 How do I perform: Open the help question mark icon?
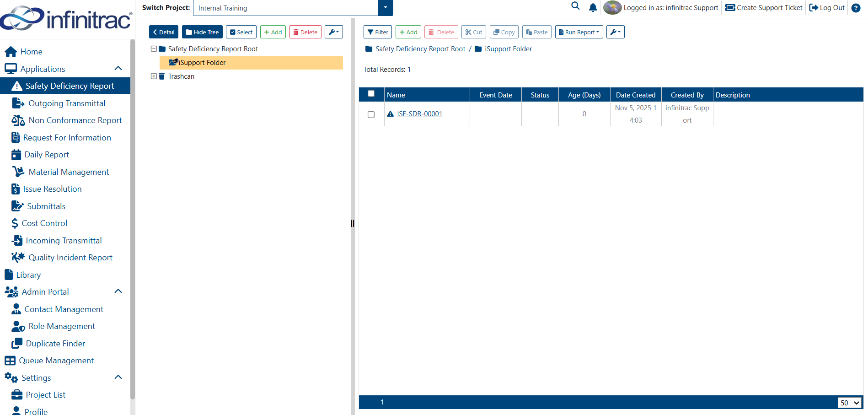pos(856,8)
